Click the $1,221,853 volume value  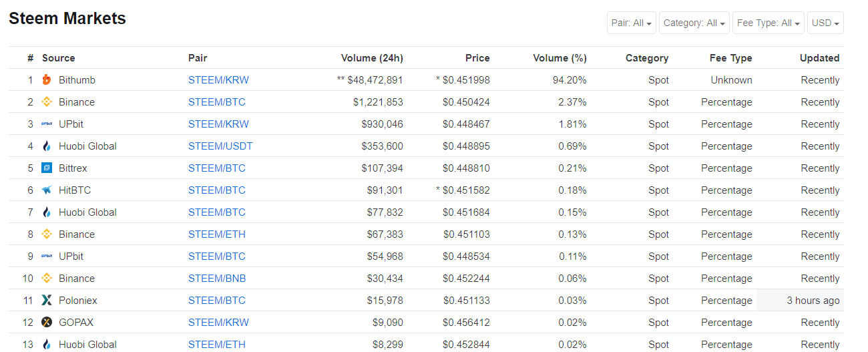point(378,102)
